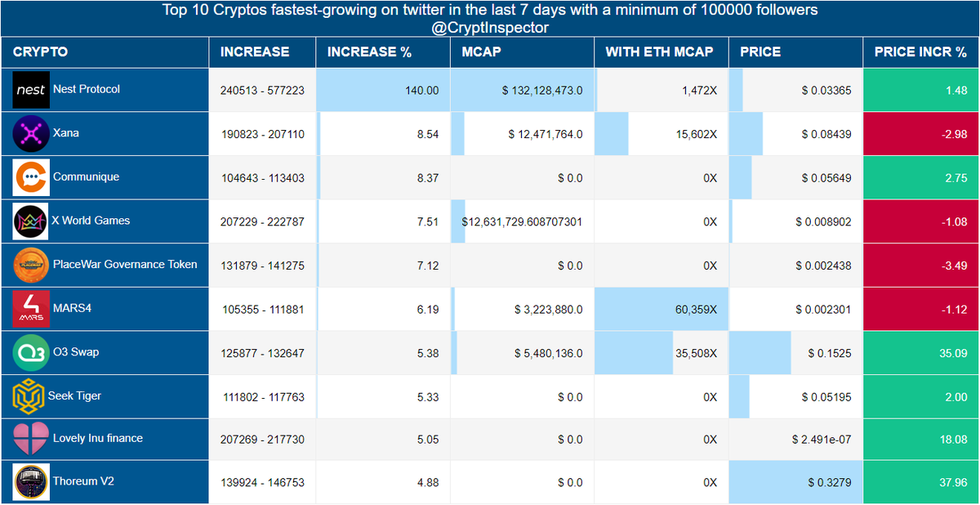Screen dimensions: 980x505
Task: Click the @CryptInspector handle in title
Action: click(490, 28)
